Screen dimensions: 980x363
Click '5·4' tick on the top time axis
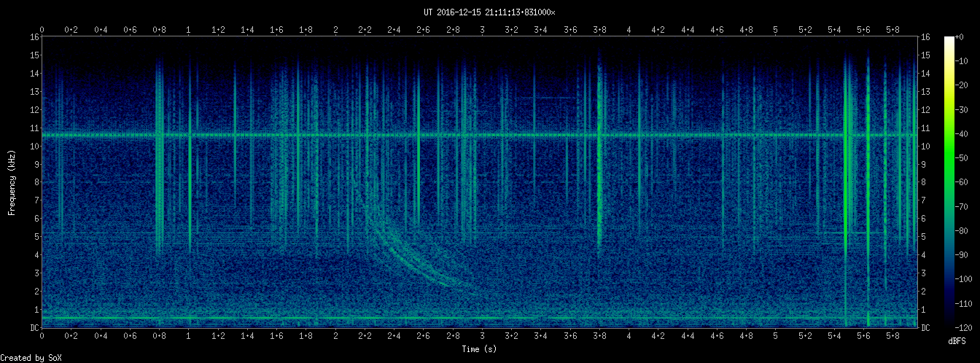tap(835, 30)
